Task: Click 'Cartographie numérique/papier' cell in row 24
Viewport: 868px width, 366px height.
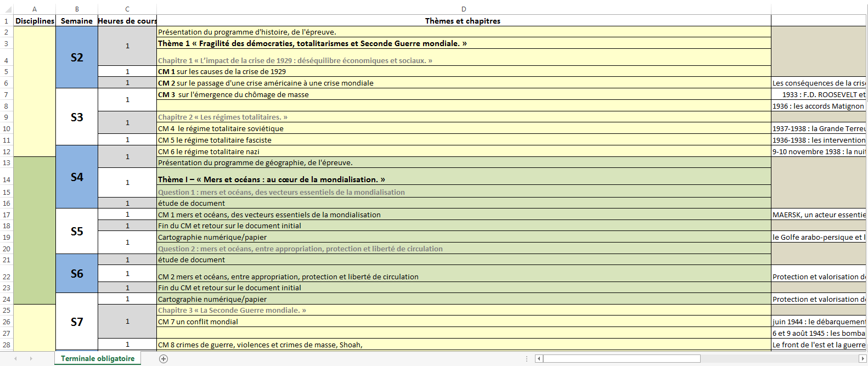Action: point(464,299)
